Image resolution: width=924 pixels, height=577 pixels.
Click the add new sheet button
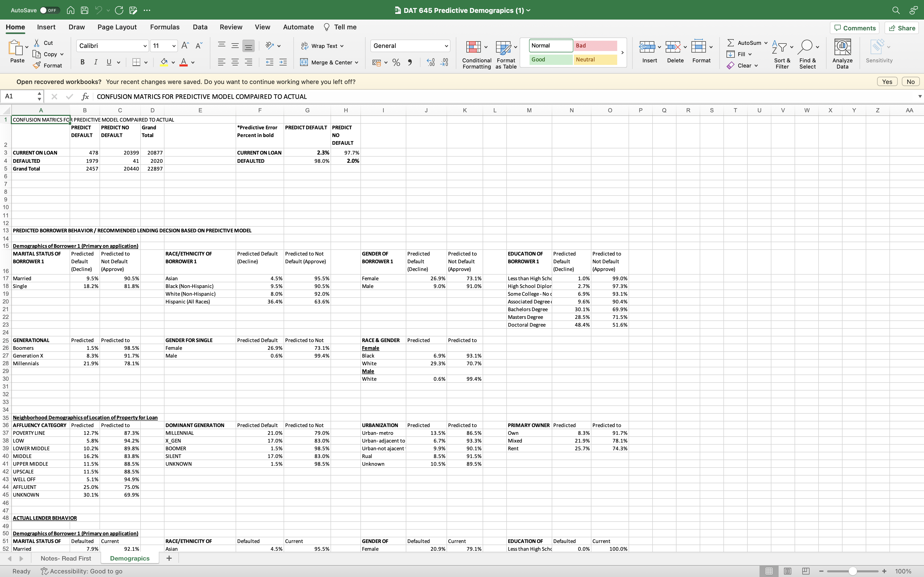click(169, 558)
